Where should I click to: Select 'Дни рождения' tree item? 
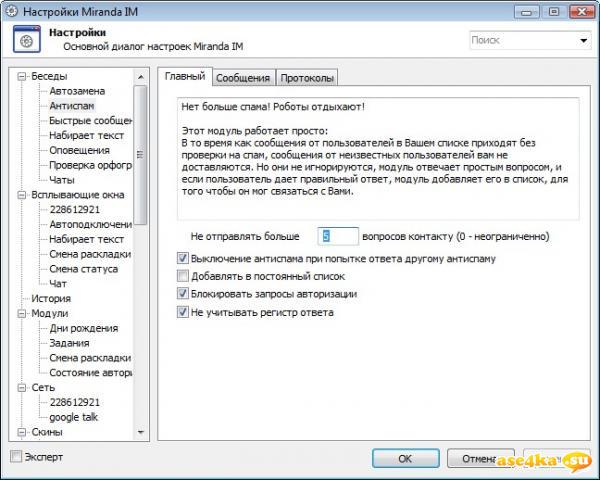(x=83, y=328)
